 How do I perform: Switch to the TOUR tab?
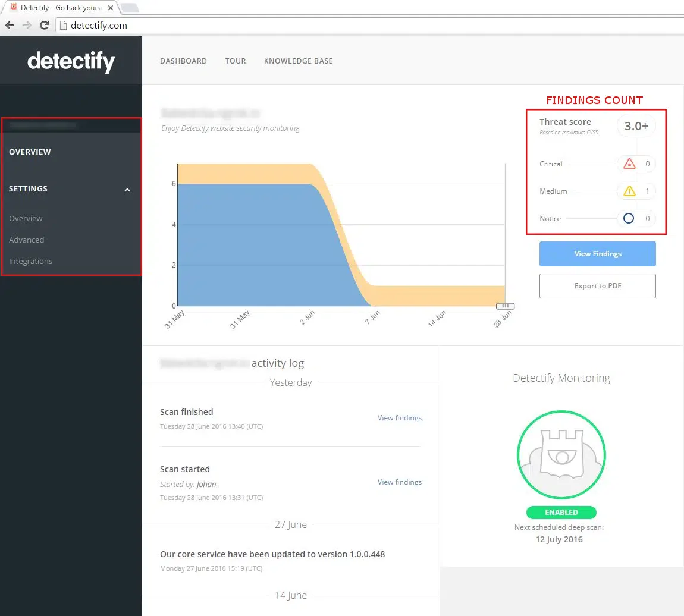(236, 61)
